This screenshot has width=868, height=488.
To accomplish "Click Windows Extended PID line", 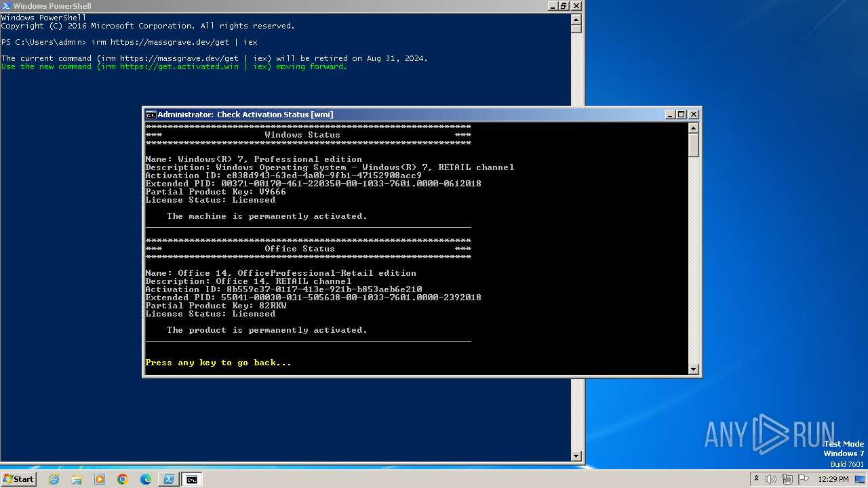I will (x=313, y=184).
